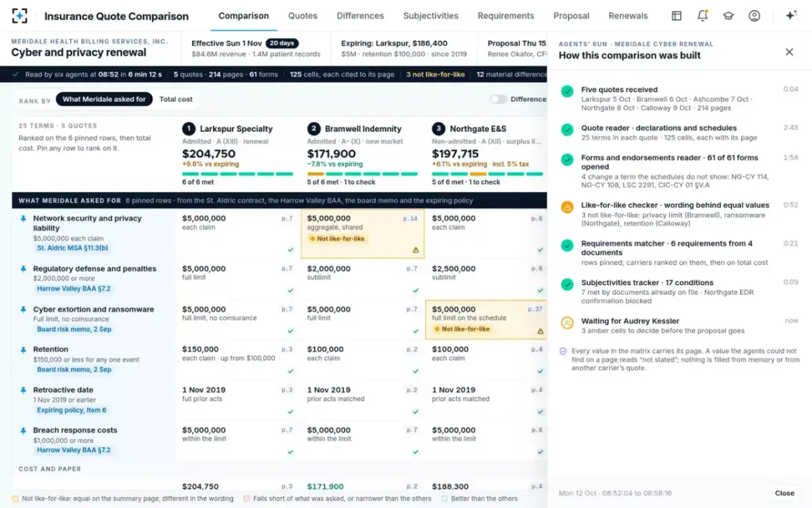Click Northgate's '5 of 6 met' progress bar

(x=487, y=174)
